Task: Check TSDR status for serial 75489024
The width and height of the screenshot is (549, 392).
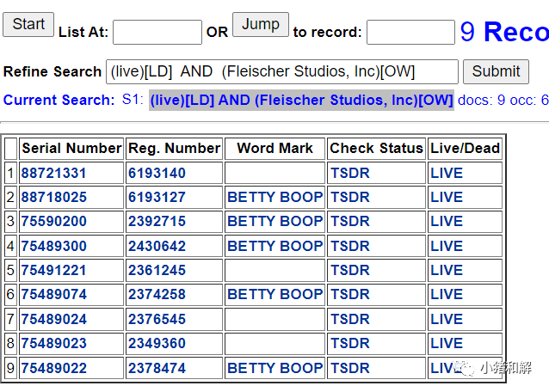Action: [x=350, y=319]
